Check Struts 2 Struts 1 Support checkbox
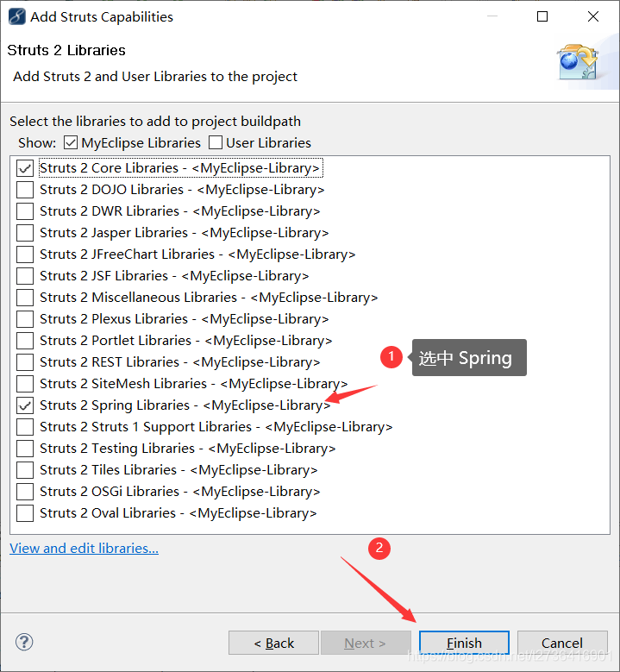Screen dimensions: 620x672 click(25, 427)
